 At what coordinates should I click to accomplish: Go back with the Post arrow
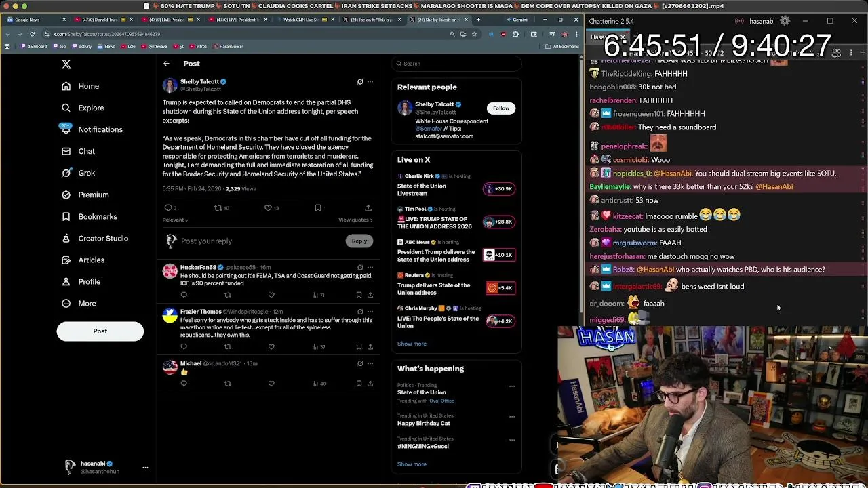[166, 64]
